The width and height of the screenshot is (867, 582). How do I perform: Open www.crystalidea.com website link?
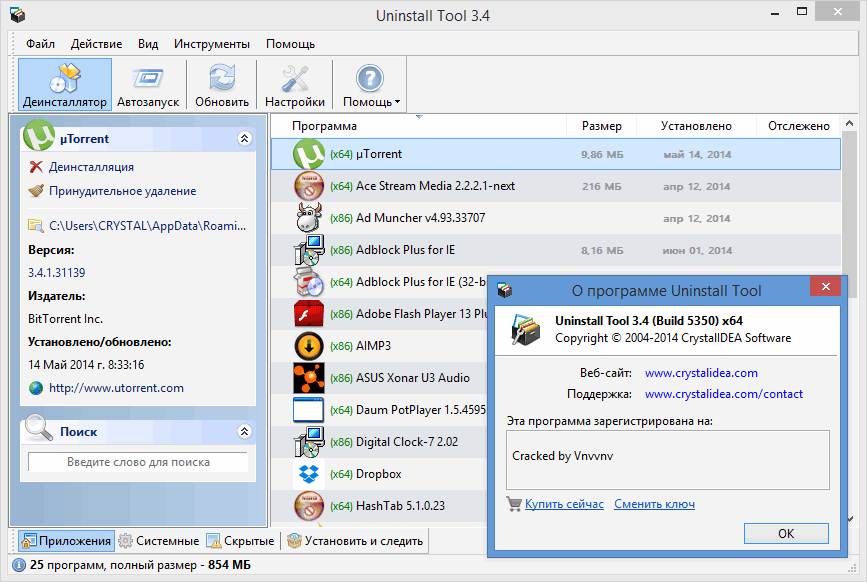tap(701, 373)
